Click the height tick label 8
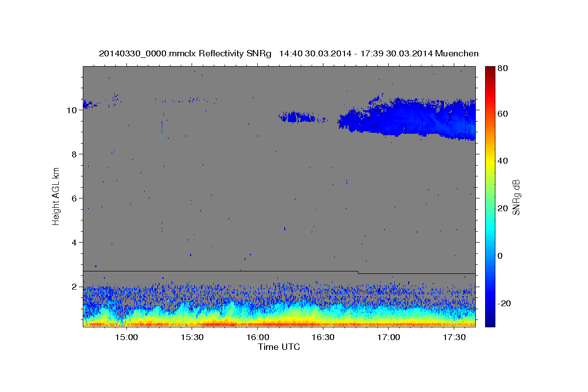The image size is (588, 392). 75,154
